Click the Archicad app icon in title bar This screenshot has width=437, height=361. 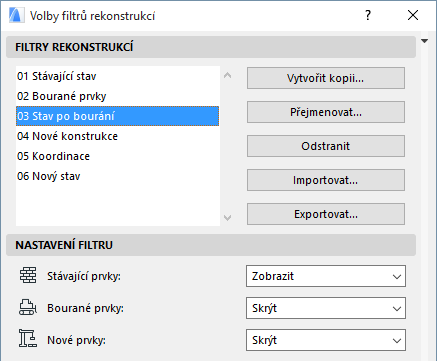pyautogui.click(x=16, y=15)
